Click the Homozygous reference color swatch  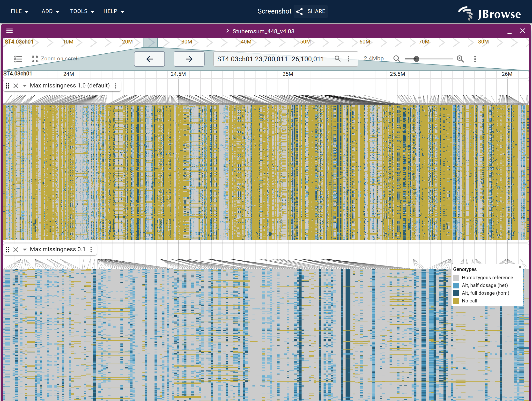456,278
